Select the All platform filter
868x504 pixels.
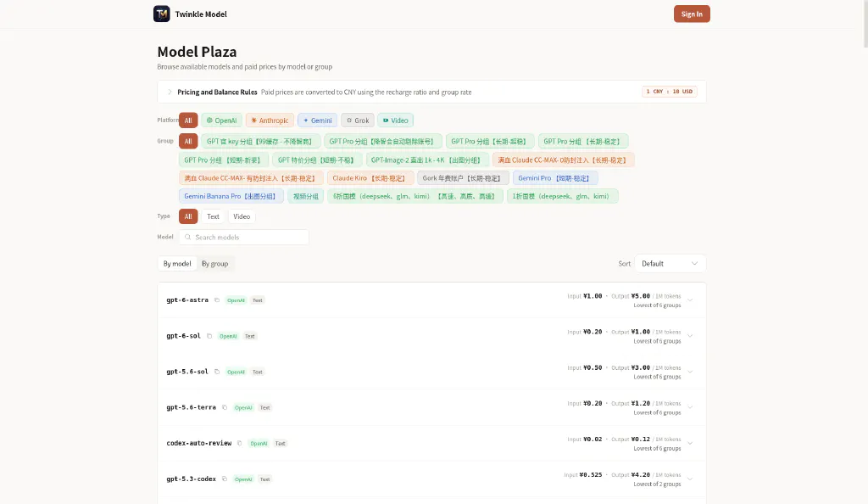point(188,120)
